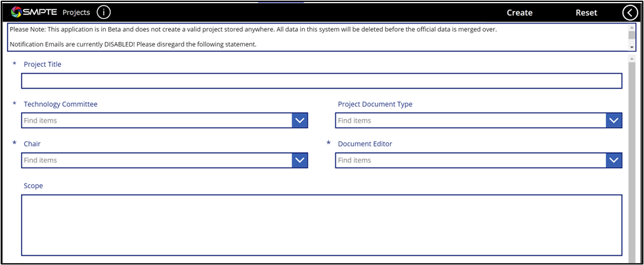The width and height of the screenshot is (644, 265).
Task: Click the Projects header label
Action: 75,12
